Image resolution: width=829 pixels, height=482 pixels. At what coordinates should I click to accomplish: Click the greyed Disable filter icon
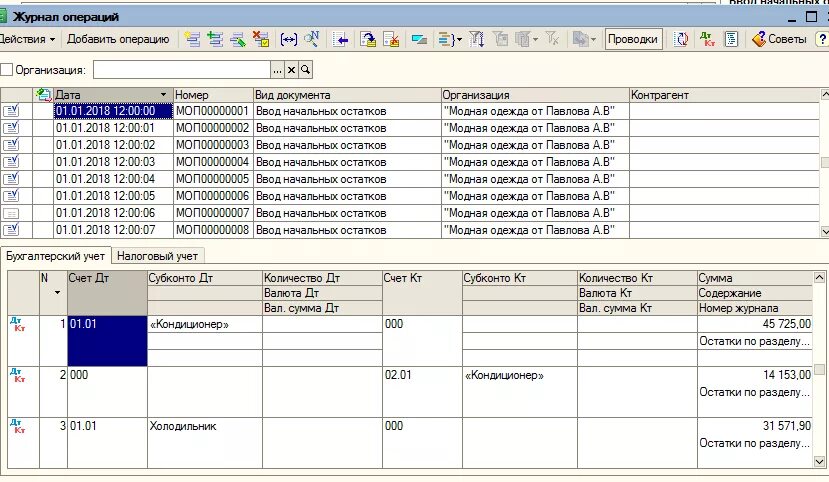552,39
